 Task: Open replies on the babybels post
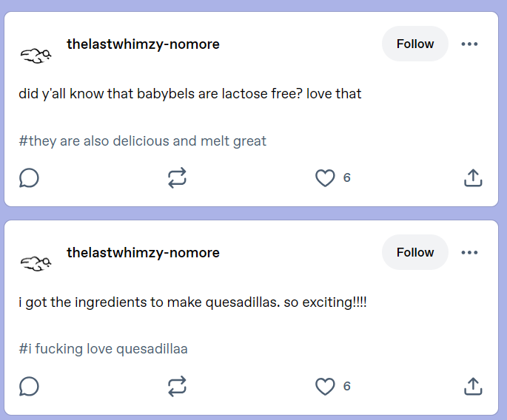[x=29, y=177]
